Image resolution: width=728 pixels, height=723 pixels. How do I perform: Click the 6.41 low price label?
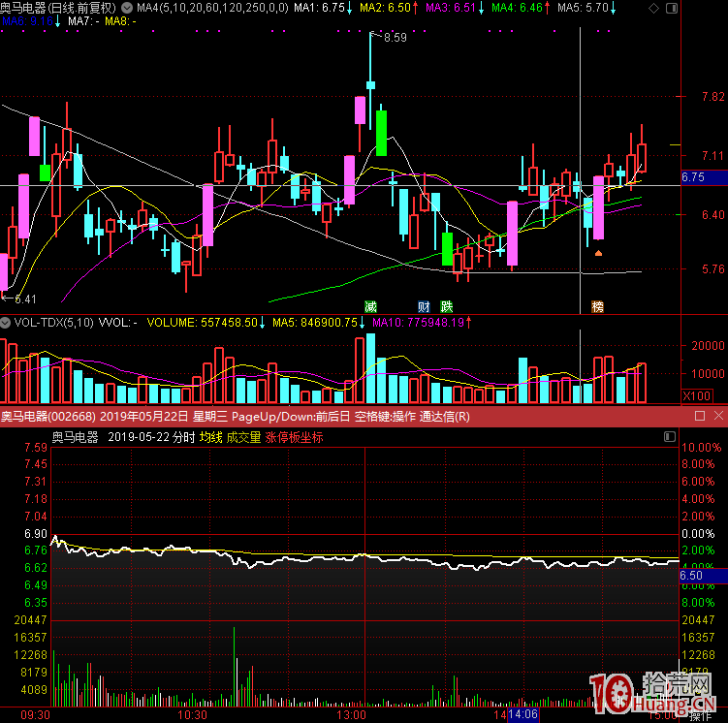25,299
